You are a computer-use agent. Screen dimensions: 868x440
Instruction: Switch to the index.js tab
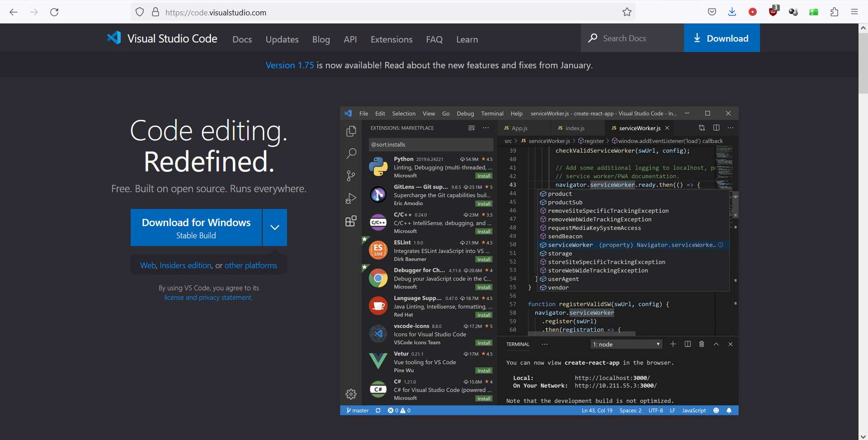[575, 128]
